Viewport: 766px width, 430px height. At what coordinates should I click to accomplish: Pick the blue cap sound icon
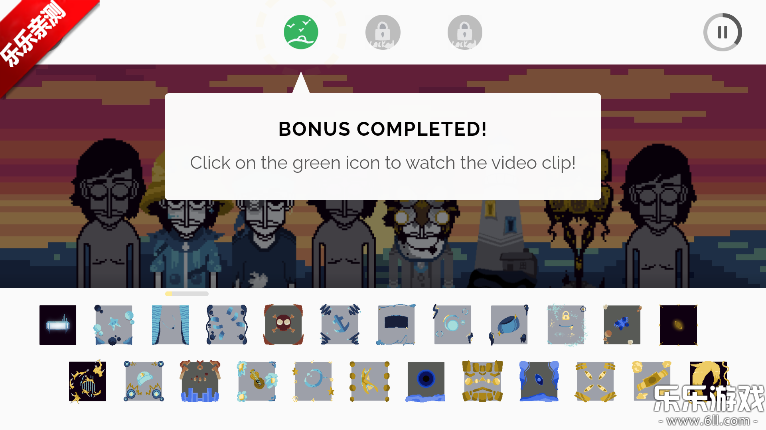[x=144, y=381]
